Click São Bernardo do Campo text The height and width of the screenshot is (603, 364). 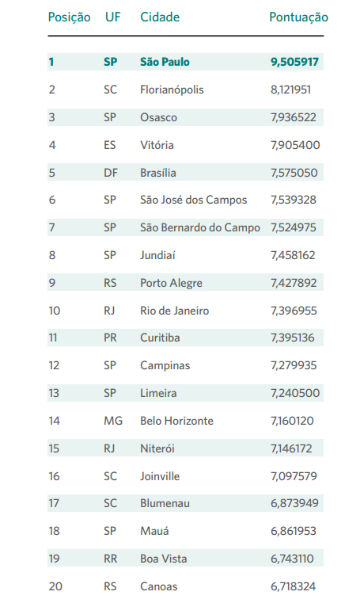(199, 227)
